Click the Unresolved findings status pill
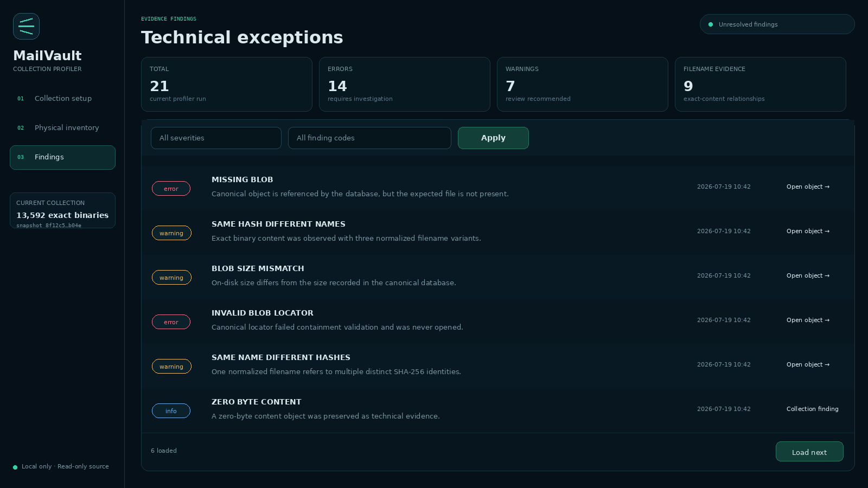This screenshot has height=488, width=868. click(777, 24)
